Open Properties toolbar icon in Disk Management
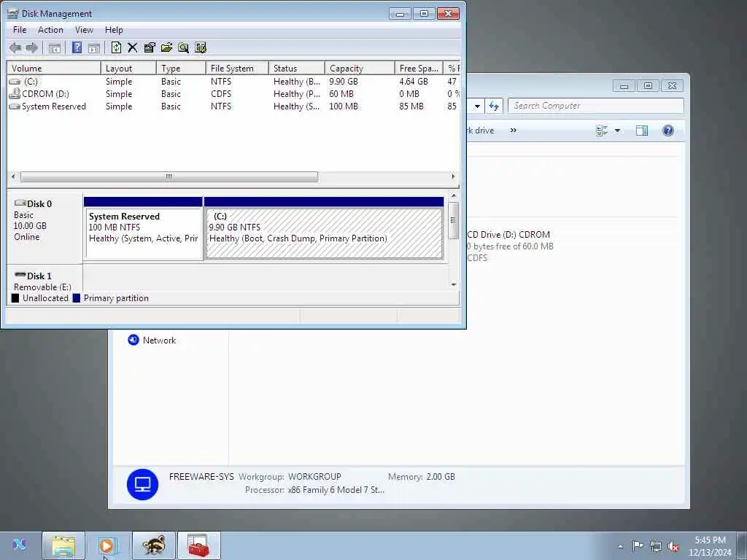Image resolution: width=747 pixels, height=560 pixels. click(150, 47)
